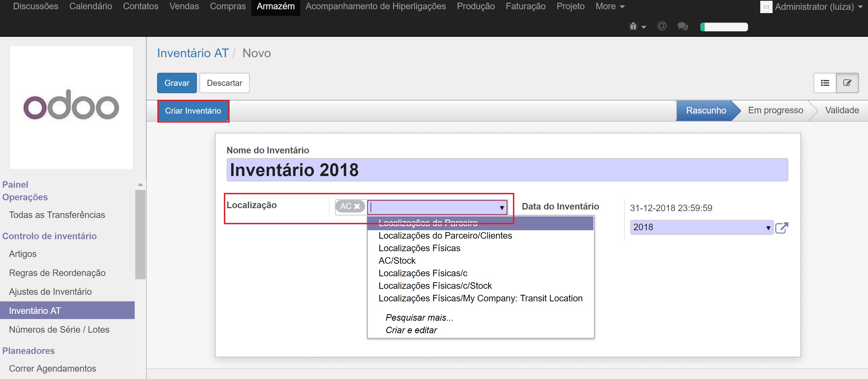
Task: Open the Vendas menu
Action: pos(184,6)
